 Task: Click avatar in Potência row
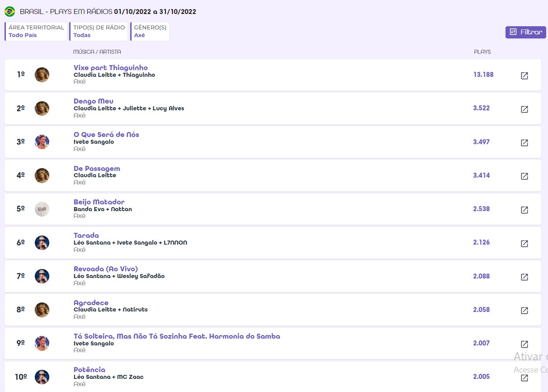click(x=42, y=377)
